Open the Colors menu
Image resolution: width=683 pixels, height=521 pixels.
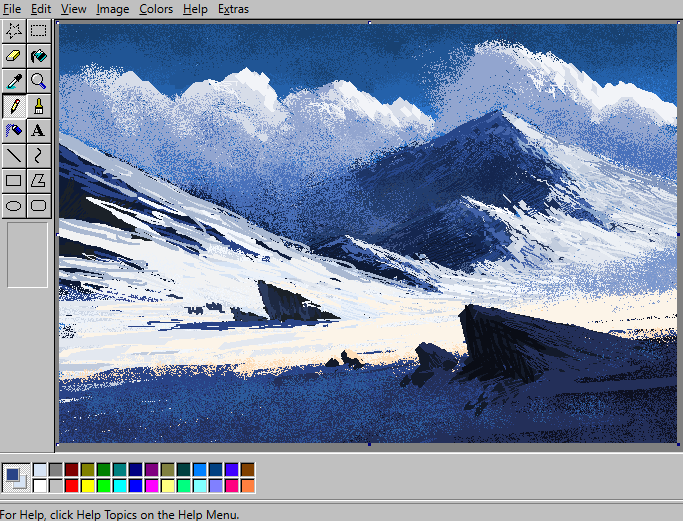[156, 9]
